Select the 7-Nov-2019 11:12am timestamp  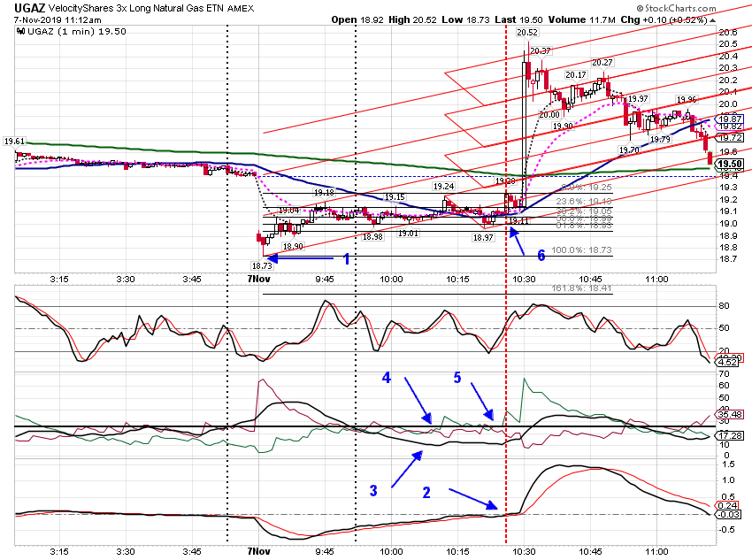pyautogui.click(x=58, y=20)
